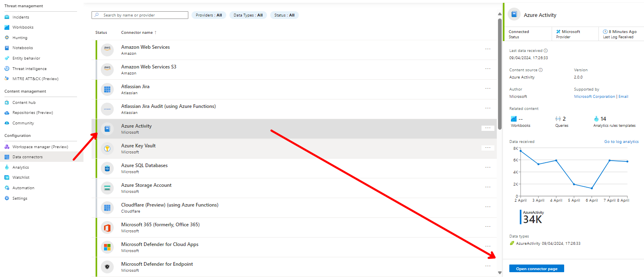Open the Microsoft Corporation support link
Screen dimensions: 644x277
594,97
